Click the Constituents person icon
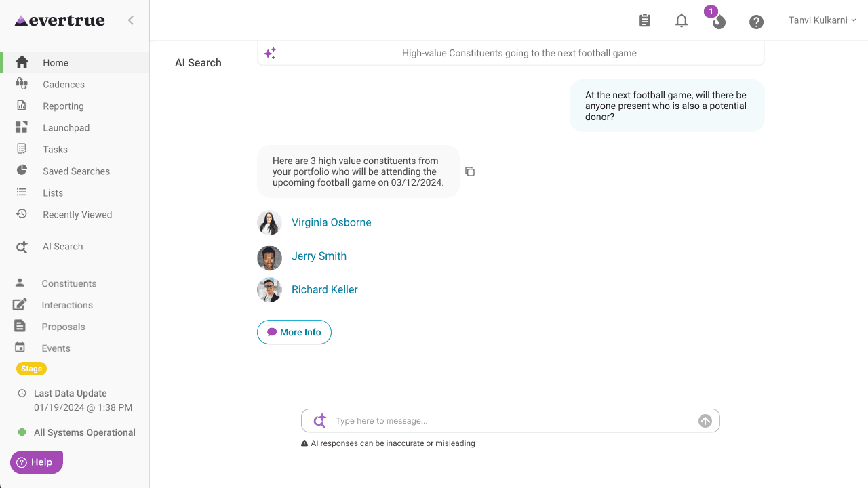868x488 pixels. (20, 283)
